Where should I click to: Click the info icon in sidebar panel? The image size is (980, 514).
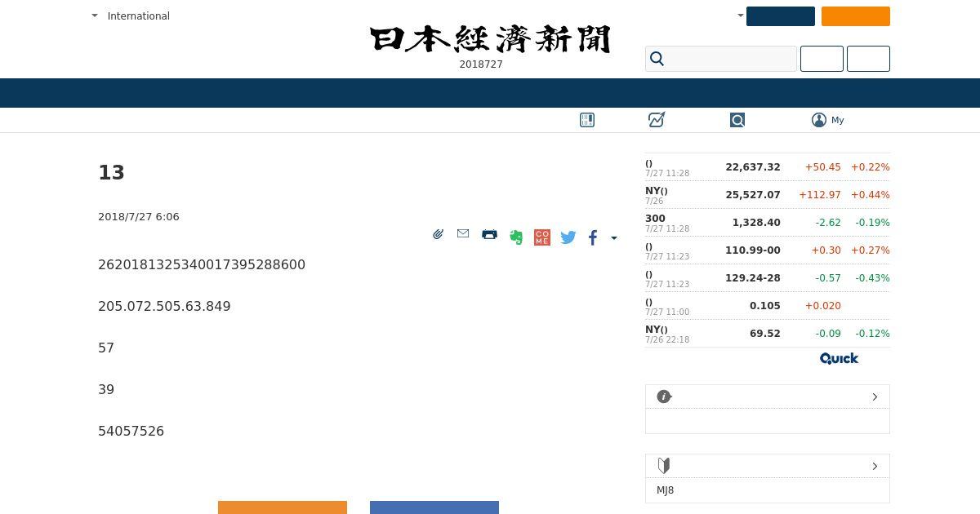tap(664, 397)
